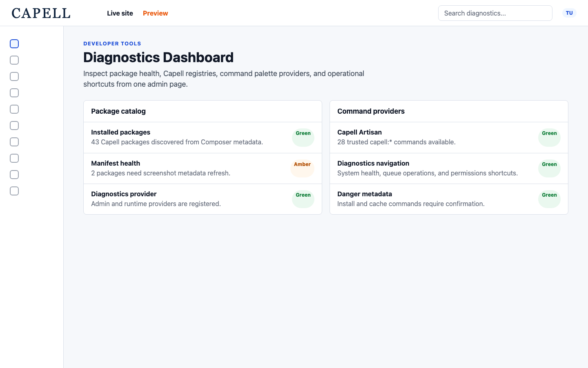Click the last sidebar icon at bottom
The image size is (588, 368).
(x=14, y=191)
